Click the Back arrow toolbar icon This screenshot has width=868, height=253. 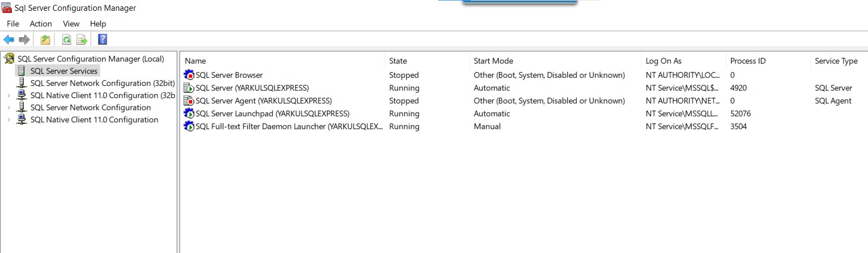[9, 39]
